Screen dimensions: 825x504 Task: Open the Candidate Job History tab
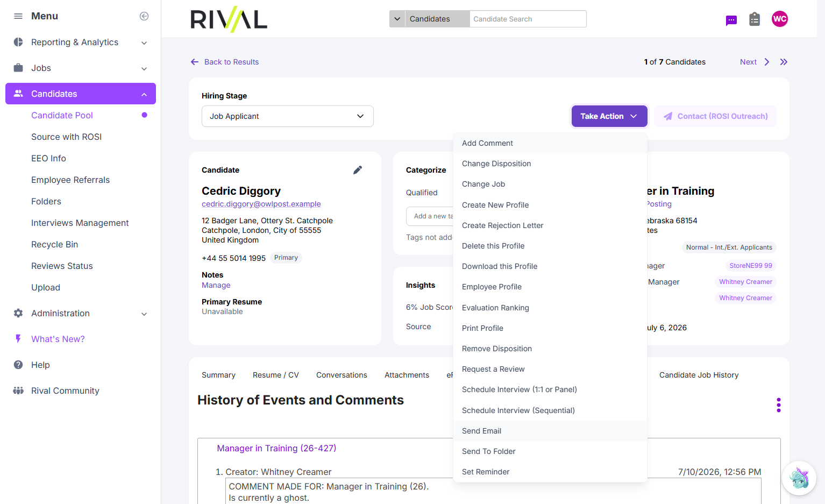click(x=699, y=375)
